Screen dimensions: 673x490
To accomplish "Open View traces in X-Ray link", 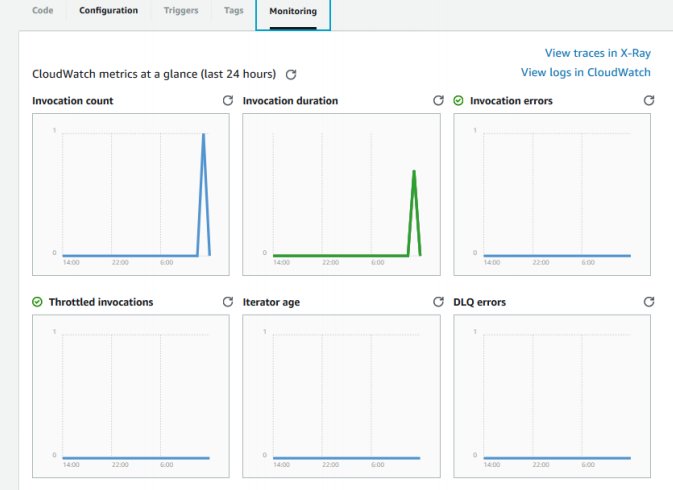I will click(x=597, y=53).
